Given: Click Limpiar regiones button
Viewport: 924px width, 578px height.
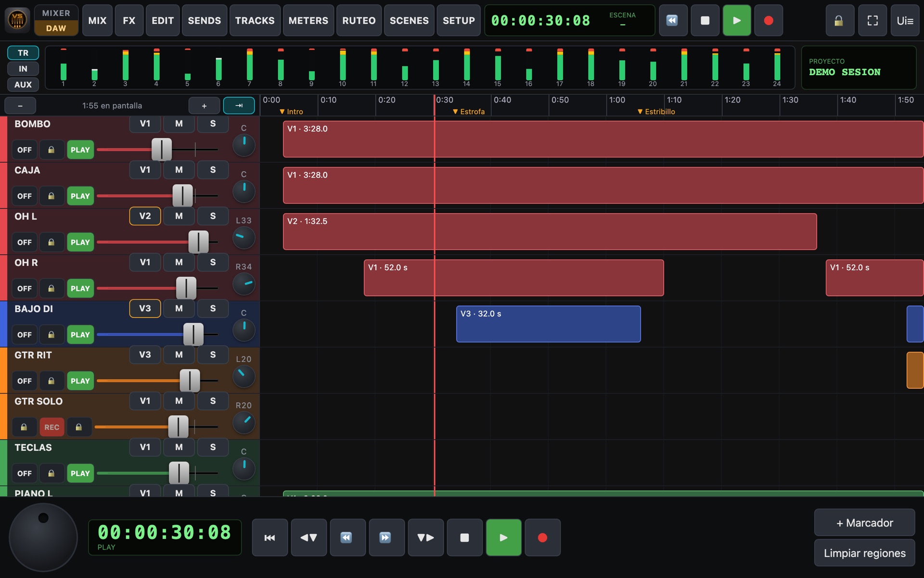Looking at the screenshot, I should pyautogui.click(x=864, y=553).
